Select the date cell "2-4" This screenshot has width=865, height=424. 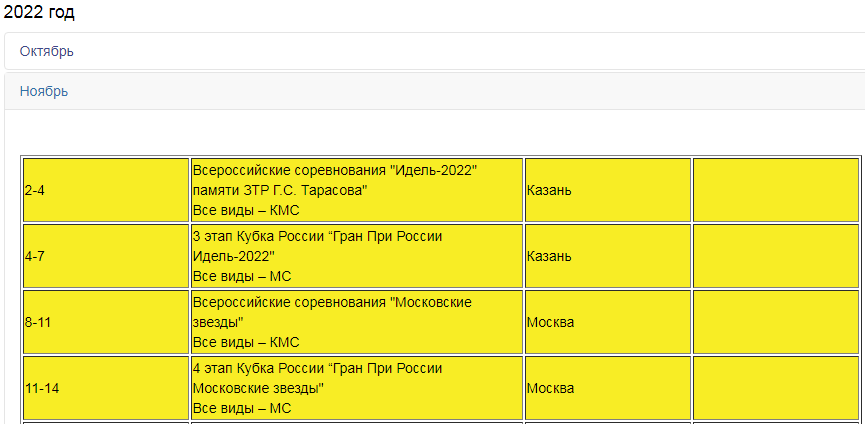(x=34, y=190)
